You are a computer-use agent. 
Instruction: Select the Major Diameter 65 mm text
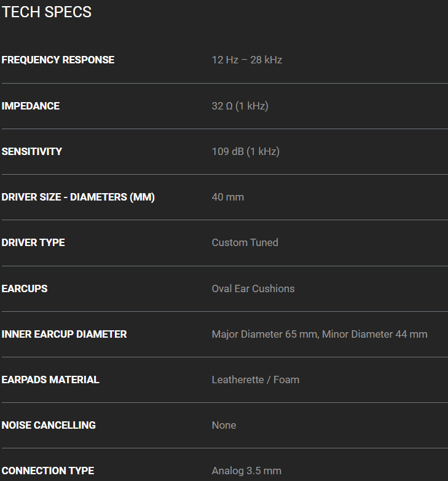pyautogui.click(x=265, y=334)
